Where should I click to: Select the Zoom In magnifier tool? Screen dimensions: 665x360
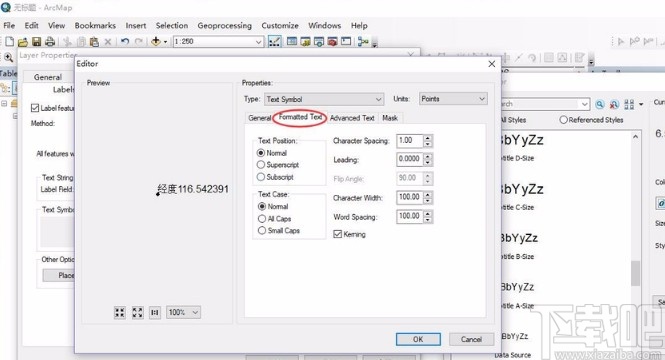8,57
